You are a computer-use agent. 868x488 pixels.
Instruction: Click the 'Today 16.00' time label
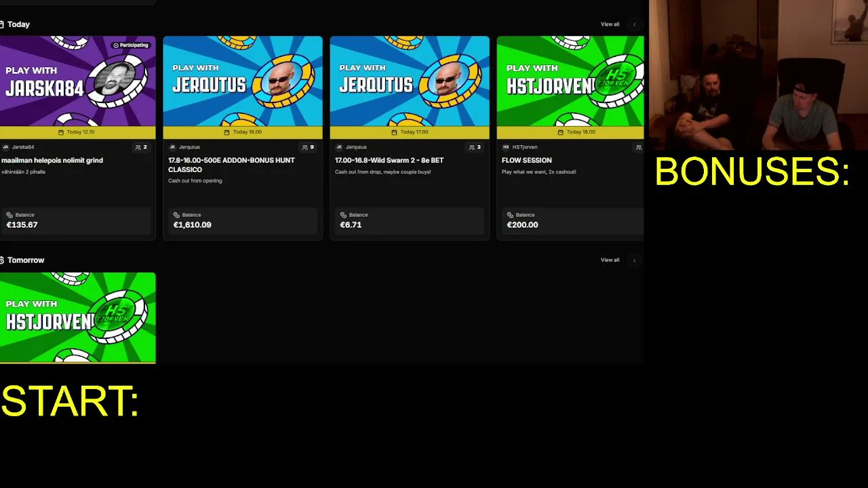tap(247, 132)
